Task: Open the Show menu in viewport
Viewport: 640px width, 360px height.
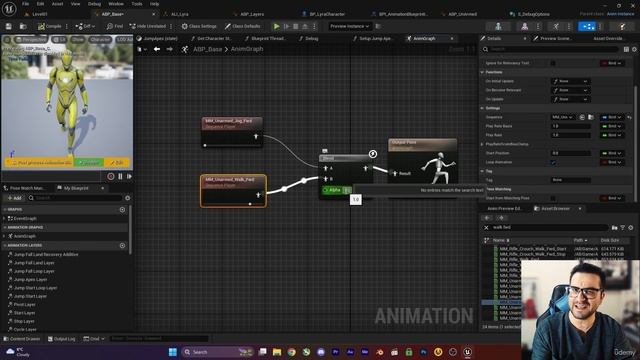Action: tap(78, 40)
